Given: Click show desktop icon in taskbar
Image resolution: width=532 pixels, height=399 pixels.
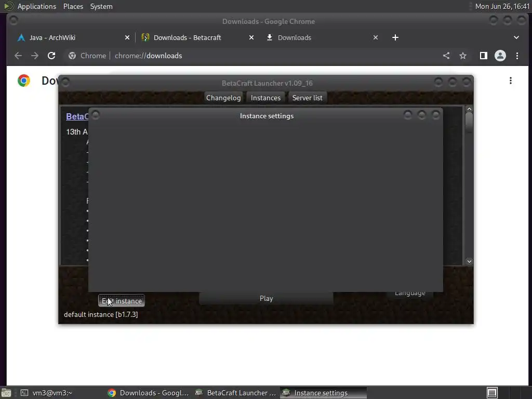Looking at the screenshot, I should click(6, 393).
